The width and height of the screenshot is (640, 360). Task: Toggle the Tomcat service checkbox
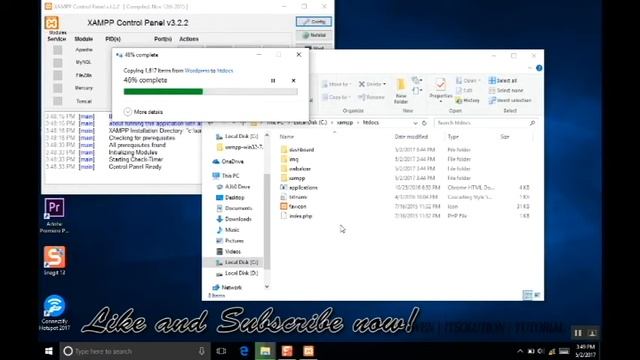[x=58, y=101]
